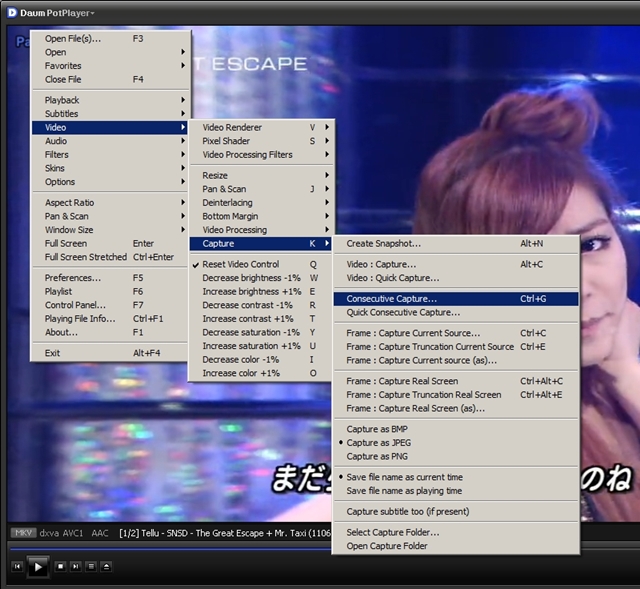Click the Play button

click(x=38, y=566)
